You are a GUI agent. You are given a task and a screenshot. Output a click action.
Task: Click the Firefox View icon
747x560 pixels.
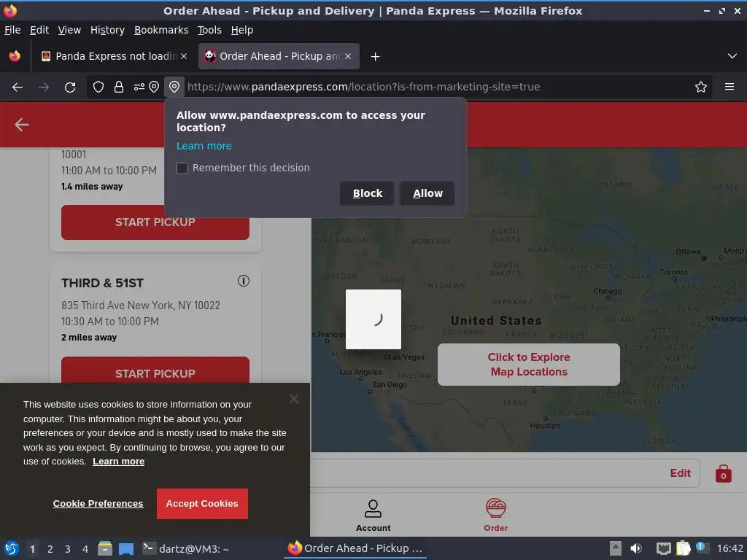tap(15, 56)
